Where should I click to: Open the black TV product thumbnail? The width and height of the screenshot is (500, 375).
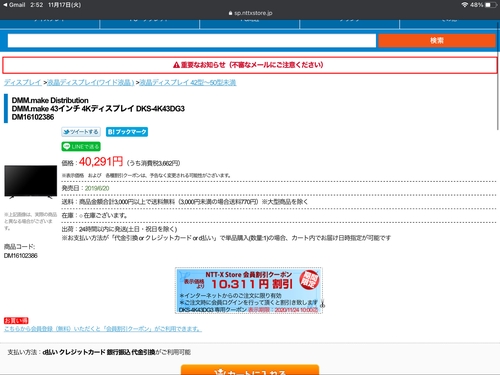click(x=31, y=182)
